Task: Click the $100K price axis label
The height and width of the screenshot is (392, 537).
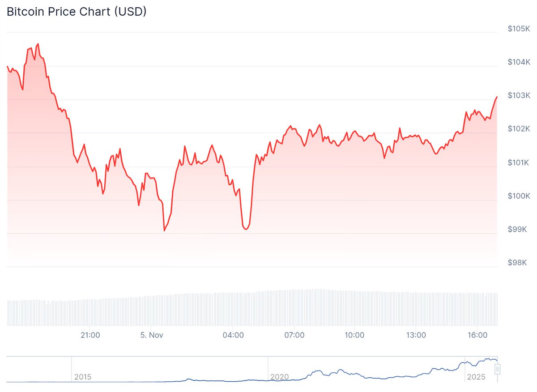Action: coord(518,196)
